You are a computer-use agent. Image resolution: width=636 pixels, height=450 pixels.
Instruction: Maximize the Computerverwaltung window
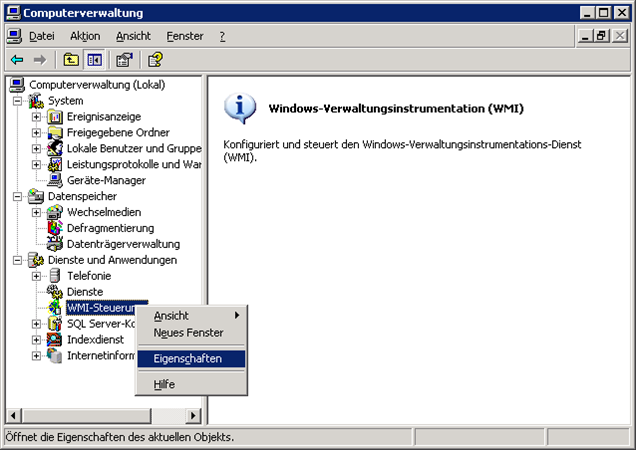604,13
